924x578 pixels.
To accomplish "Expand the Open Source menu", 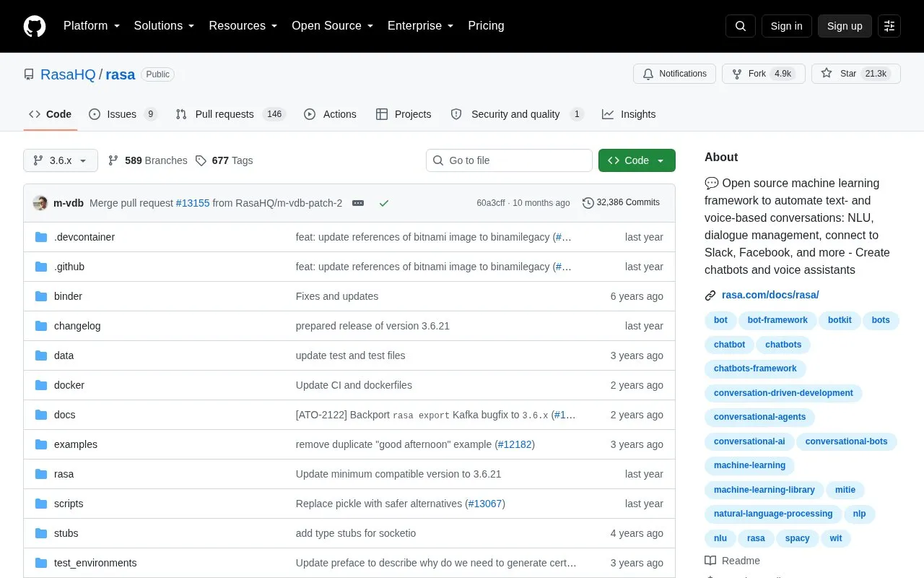I will (x=333, y=26).
